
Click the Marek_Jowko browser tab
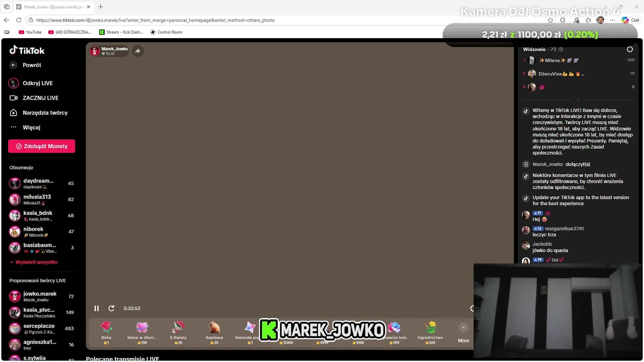point(53,7)
